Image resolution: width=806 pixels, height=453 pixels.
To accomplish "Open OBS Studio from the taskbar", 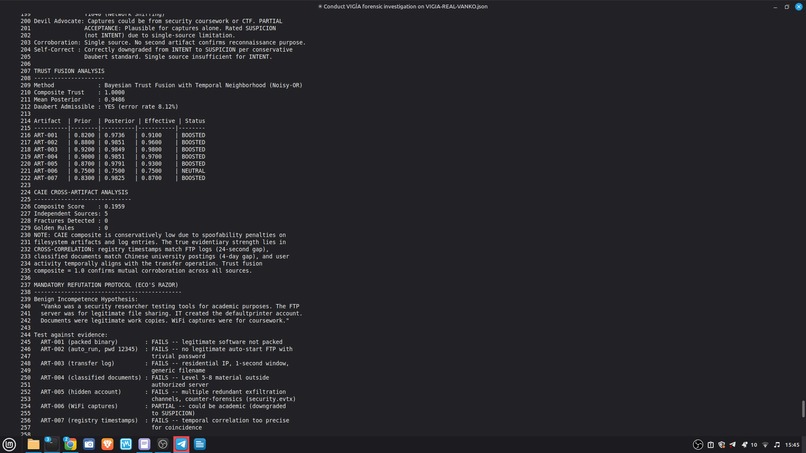I will (163, 444).
